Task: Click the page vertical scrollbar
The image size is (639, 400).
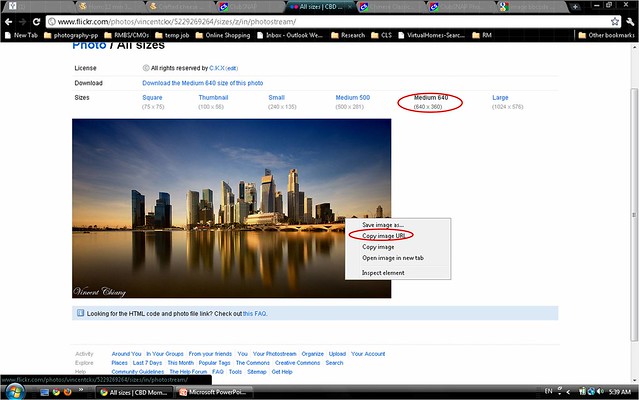Action: coord(634,215)
